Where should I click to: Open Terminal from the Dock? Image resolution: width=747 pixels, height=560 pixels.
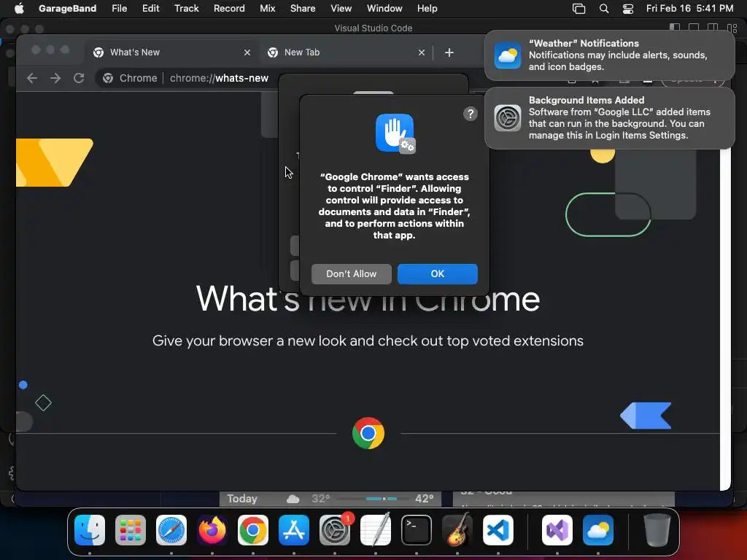tap(417, 529)
